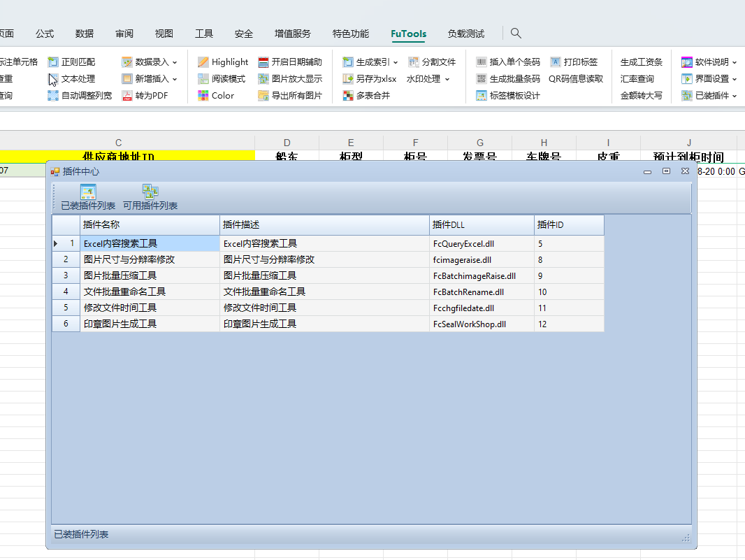Switch to the 视图 tab

pyautogui.click(x=164, y=34)
